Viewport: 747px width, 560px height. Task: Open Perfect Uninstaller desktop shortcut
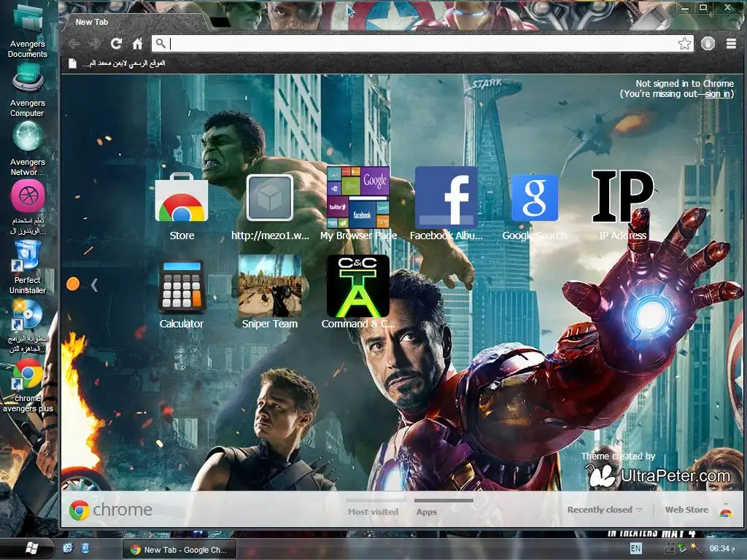pyautogui.click(x=27, y=268)
